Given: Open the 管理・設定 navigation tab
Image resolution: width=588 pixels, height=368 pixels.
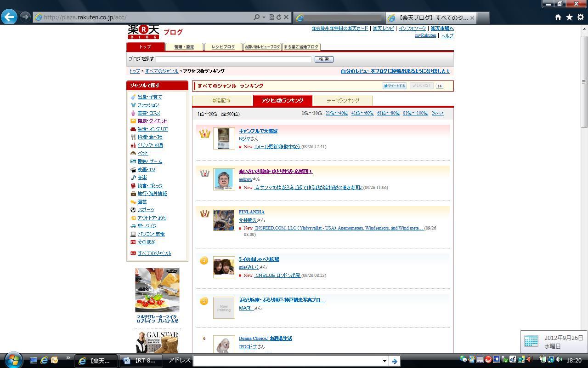Looking at the screenshot, I should pyautogui.click(x=184, y=47).
